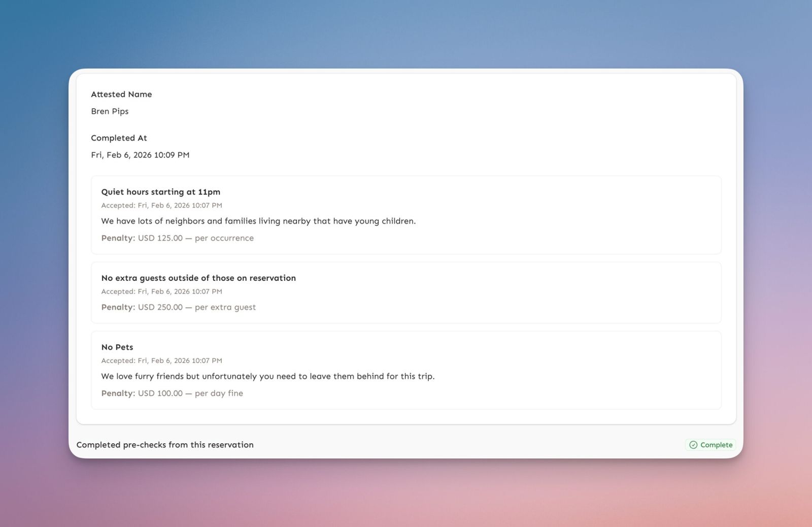Click the neighbors and families description text
Viewport: 812px width, 527px height.
[x=258, y=221]
